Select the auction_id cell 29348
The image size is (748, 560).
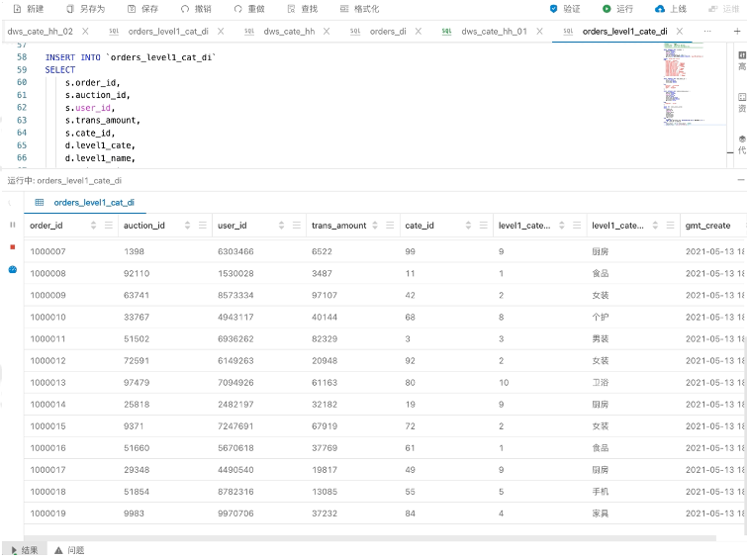pos(137,470)
